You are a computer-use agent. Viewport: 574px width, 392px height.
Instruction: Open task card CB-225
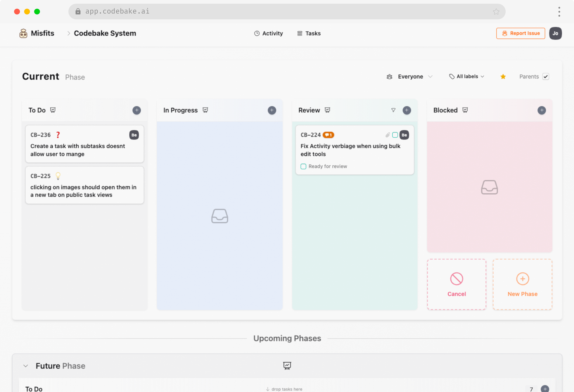pos(84,185)
